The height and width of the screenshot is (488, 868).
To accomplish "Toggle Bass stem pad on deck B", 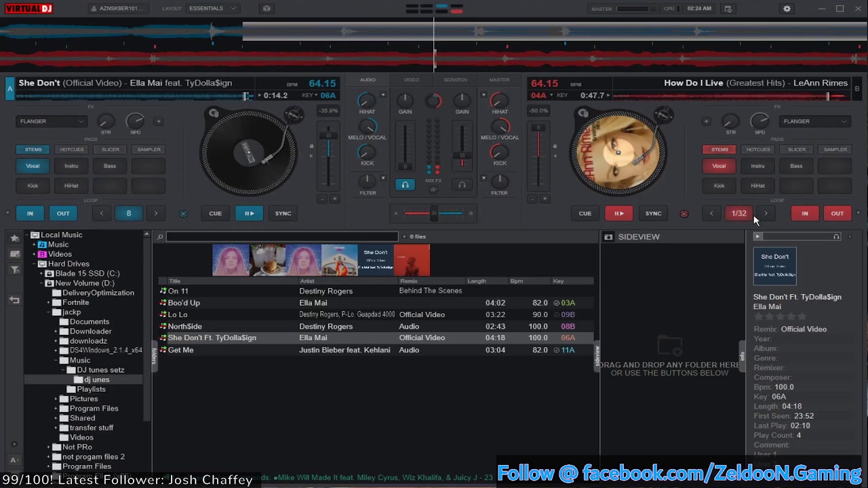I will tap(796, 166).
